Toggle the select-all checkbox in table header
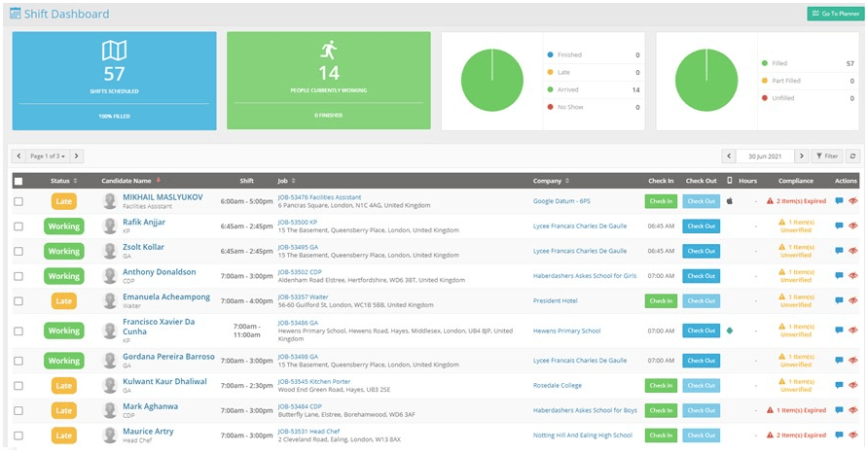This screenshot has width=868, height=453. [18, 181]
